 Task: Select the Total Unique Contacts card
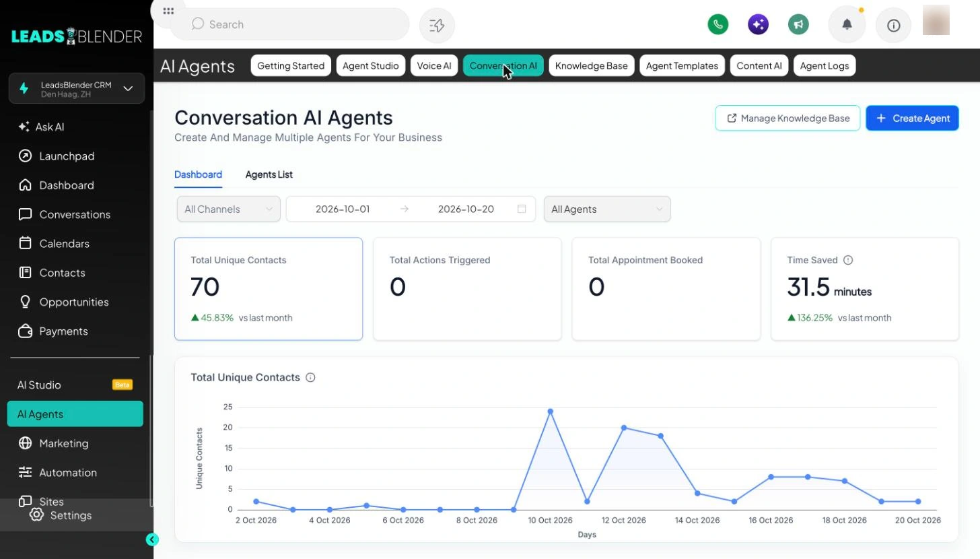[x=269, y=289]
